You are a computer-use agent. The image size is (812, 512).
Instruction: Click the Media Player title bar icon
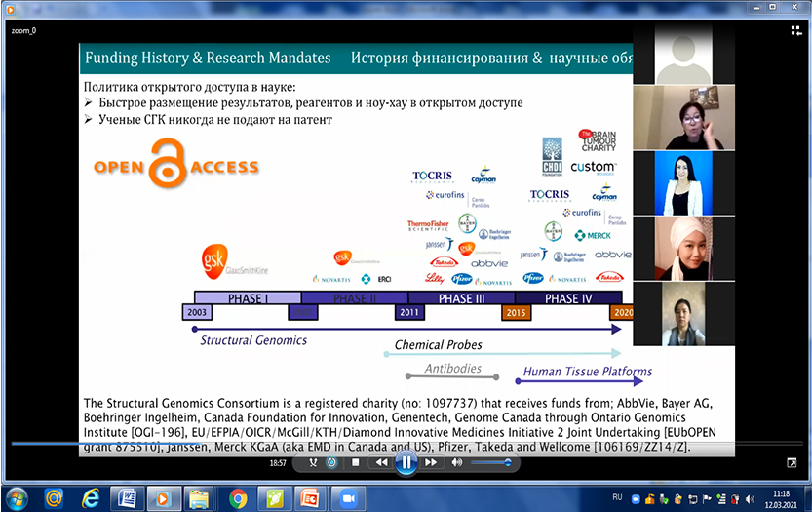[11, 8]
